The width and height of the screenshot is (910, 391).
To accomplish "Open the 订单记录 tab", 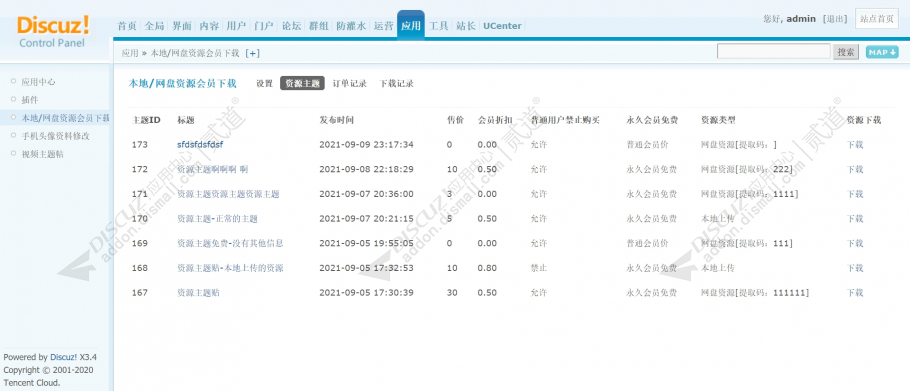I will [349, 84].
